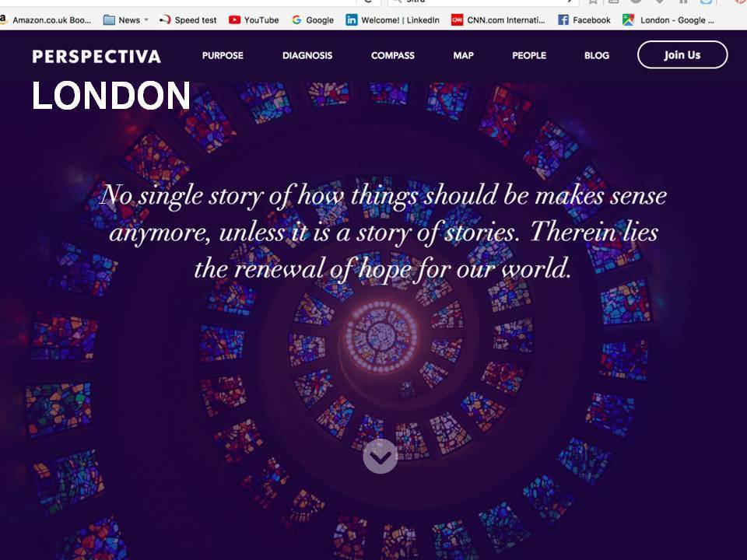
Task: Click the LONDON heading text
Action: (x=111, y=96)
